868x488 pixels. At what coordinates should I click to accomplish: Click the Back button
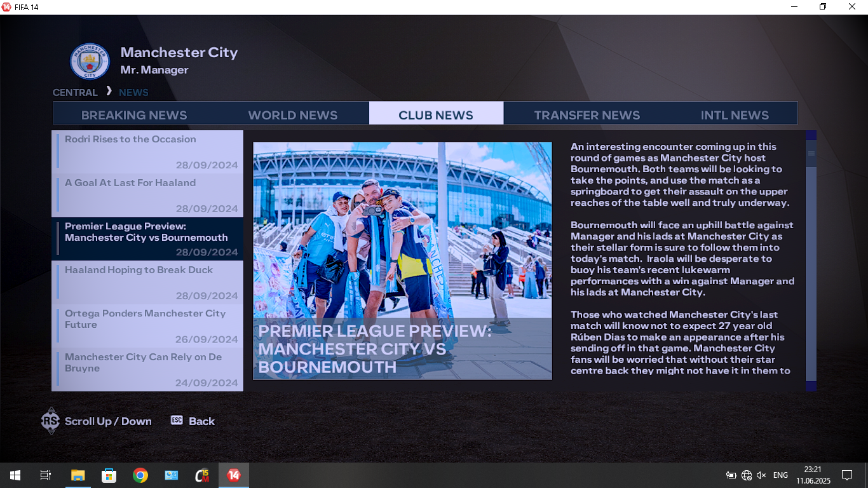click(x=201, y=421)
